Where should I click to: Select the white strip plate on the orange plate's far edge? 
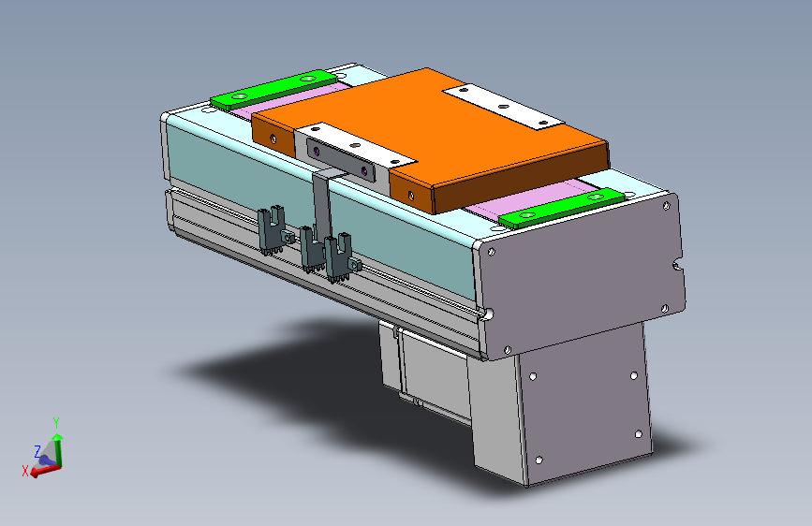point(503,107)
